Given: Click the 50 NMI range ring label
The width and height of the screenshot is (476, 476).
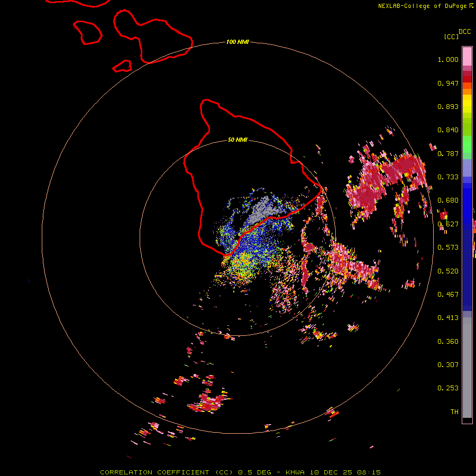Looking at the screenshot, I should pyautogui.click(x=237, y=140).
